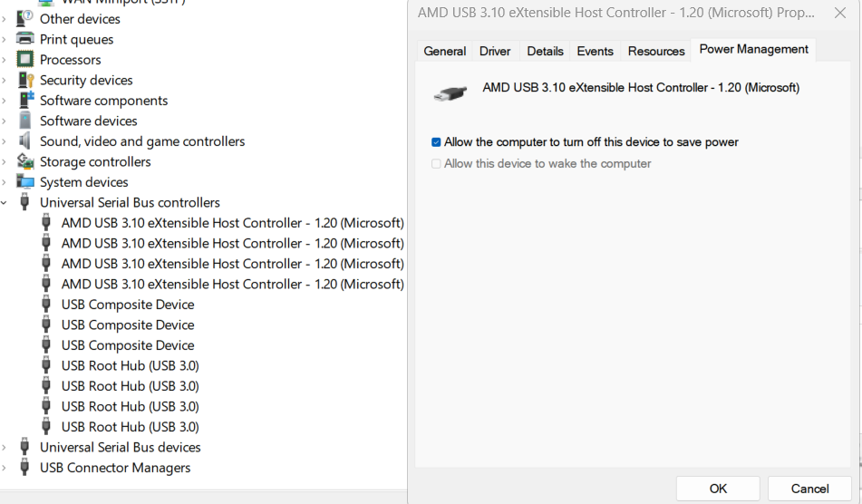The height and width of the screenshot is (504, 862).
Task: Expand the Software components node
Action: tap(5, 101)
